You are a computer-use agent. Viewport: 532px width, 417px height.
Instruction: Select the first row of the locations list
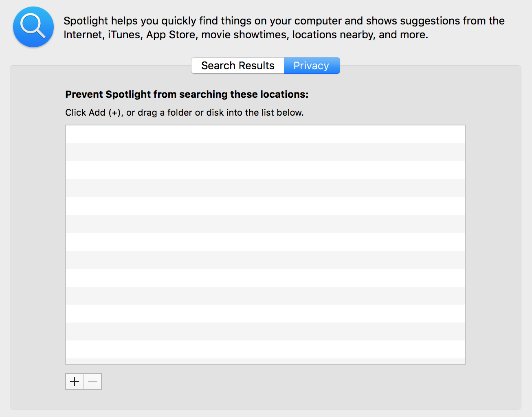(265, 134)
